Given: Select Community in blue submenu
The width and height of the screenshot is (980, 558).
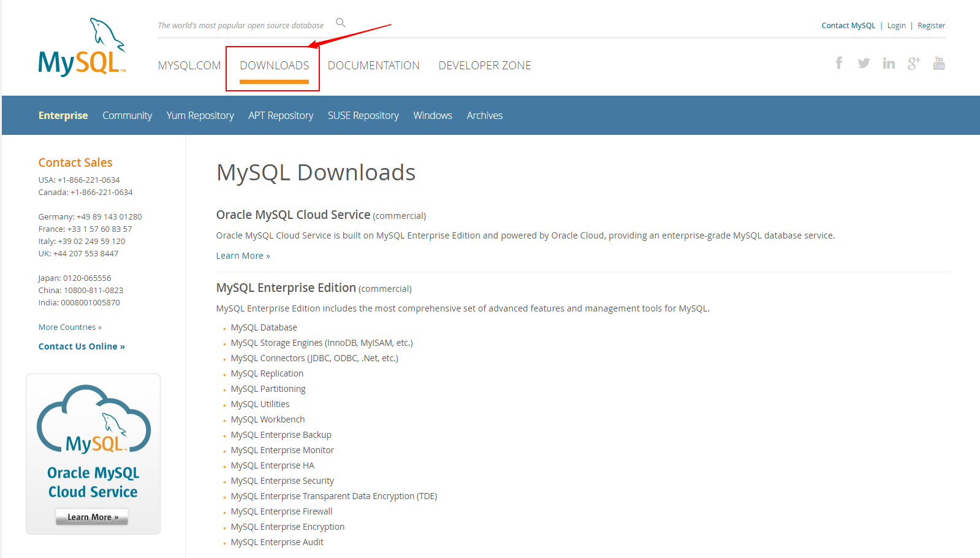Looking at the screenshot, I should point(127,115).
